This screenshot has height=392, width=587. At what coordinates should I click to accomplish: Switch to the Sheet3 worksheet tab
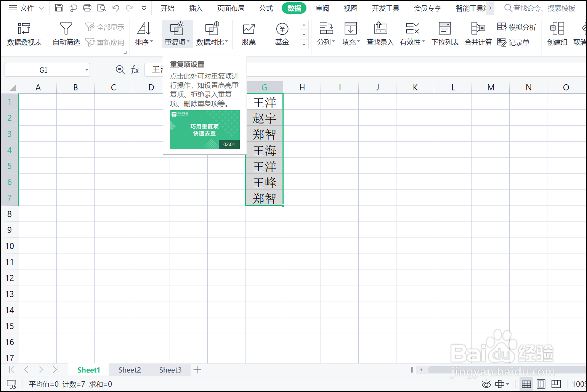(170, 370)
